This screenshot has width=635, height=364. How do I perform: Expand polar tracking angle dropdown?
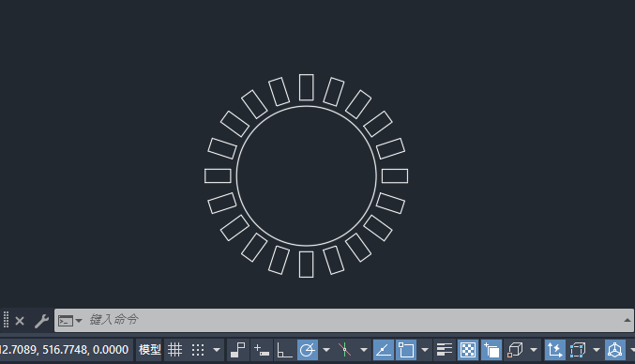(x=326, y=350)
